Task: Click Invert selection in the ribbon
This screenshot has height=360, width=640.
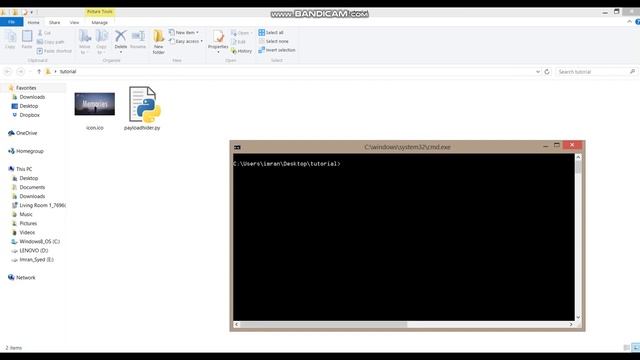Action: click(x=277, y=50)
